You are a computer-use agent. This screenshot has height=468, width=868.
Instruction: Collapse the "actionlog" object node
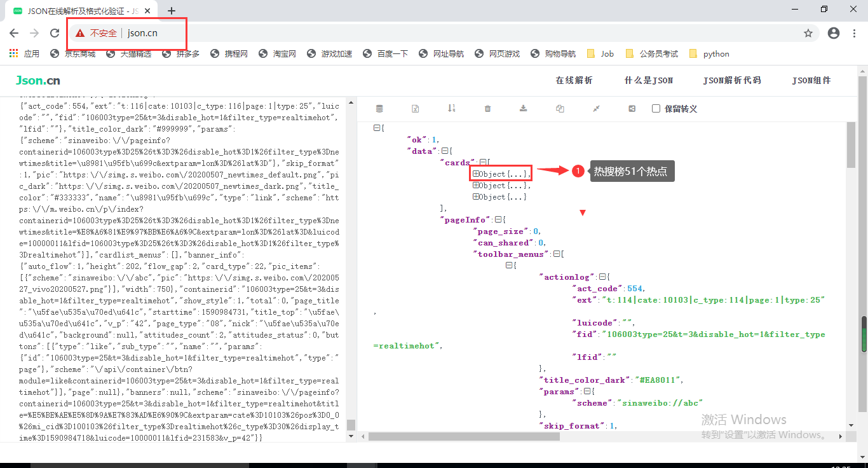tap(602, 277)
